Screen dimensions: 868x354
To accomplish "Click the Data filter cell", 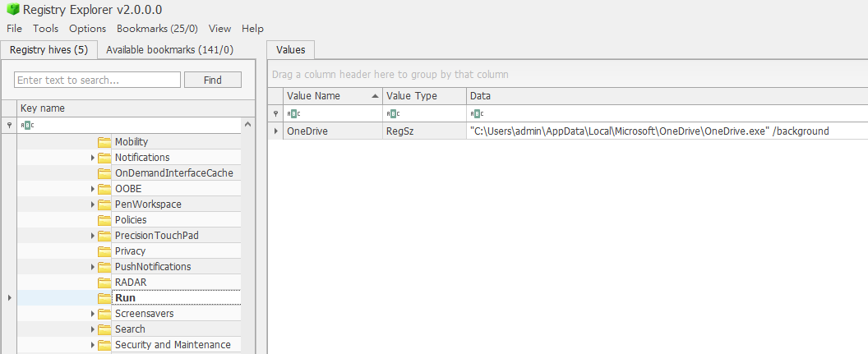I will (x=667, y=113).
